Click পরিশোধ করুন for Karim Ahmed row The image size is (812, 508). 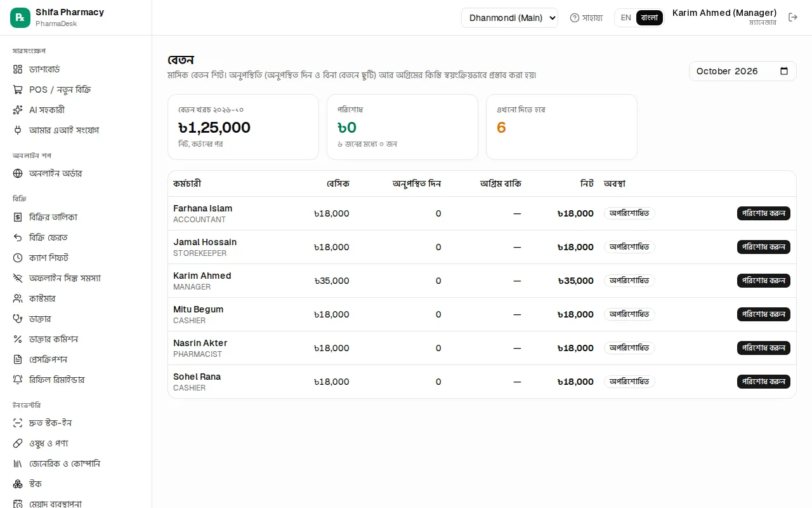coord(764,281)
